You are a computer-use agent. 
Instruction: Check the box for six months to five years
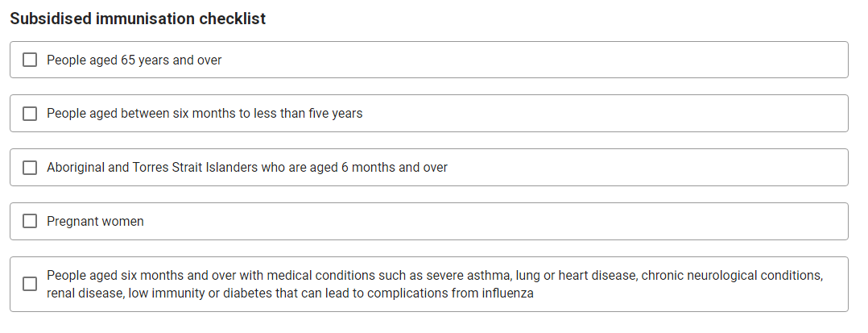[30, 114]
